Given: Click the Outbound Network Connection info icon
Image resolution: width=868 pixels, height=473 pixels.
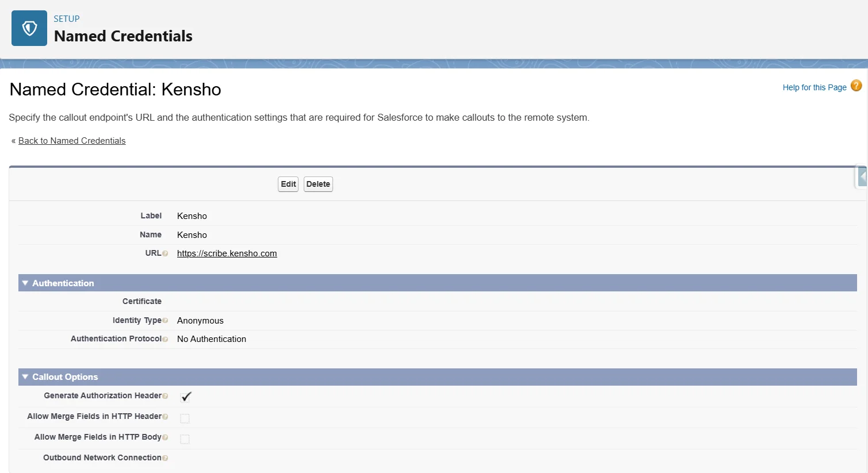Looking at the screenshot, I should click(165, 458).
